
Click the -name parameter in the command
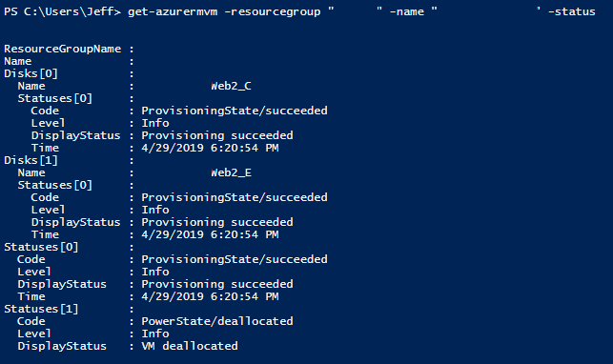(406, 12)
